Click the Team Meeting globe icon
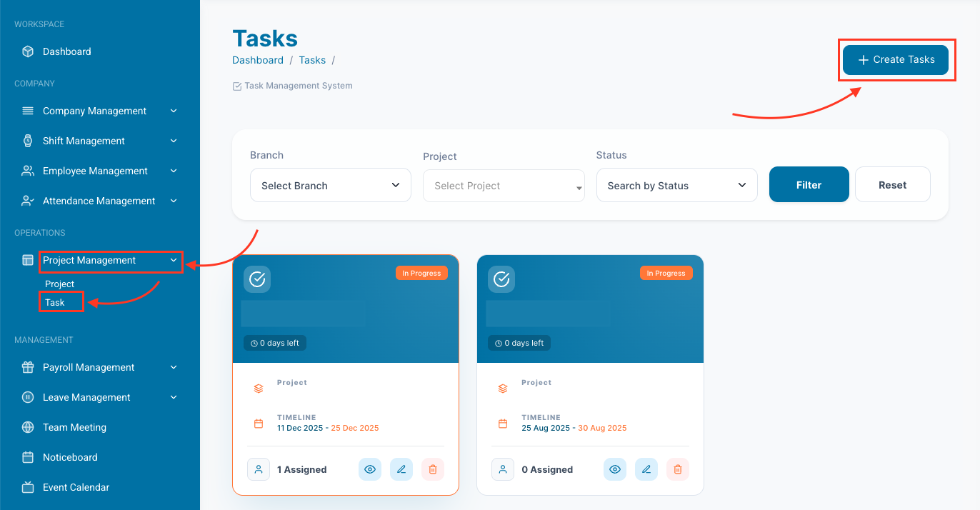 (28, 427)
